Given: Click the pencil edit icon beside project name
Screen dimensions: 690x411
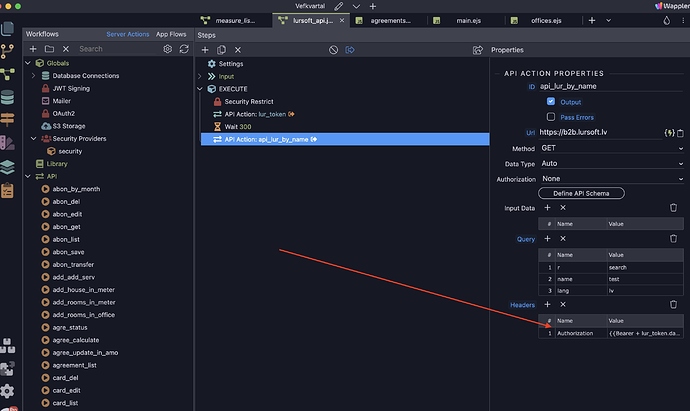Looking at the screenshot, I should [338, 6].
